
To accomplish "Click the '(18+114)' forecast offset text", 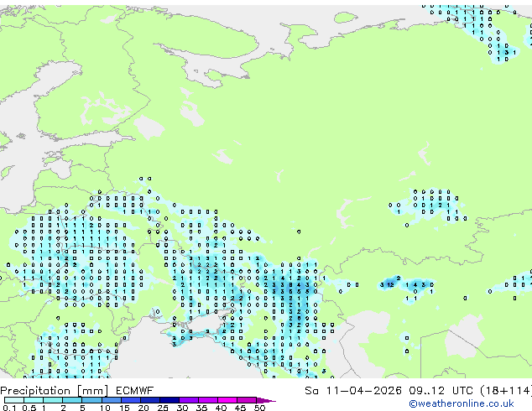I will 506,391.
